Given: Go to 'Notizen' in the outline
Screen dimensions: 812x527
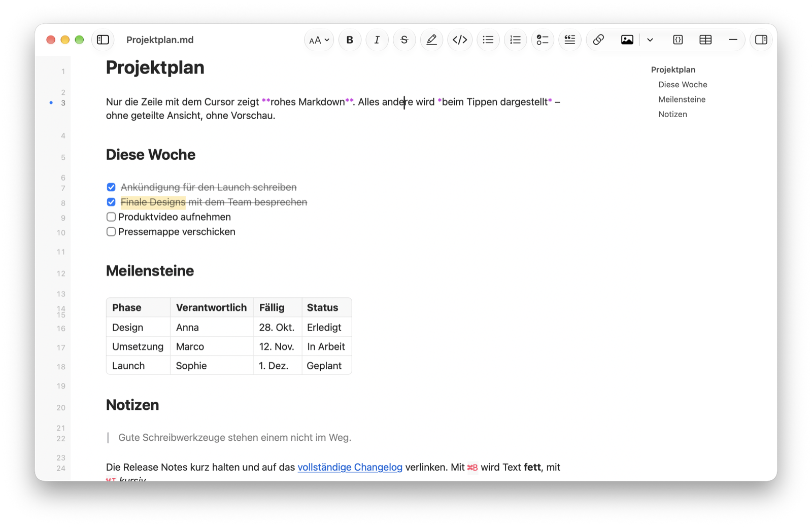Looking at the screenshot, I should pos(672,114).
